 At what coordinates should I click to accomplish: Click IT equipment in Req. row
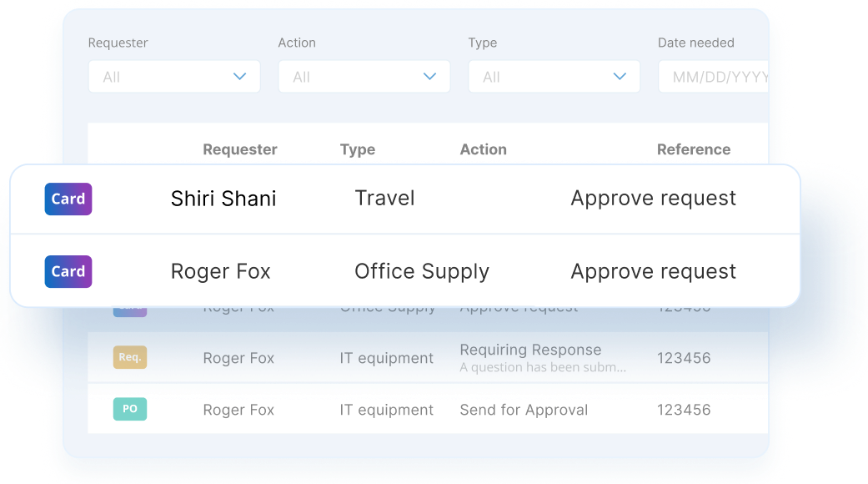click(386, 358)
